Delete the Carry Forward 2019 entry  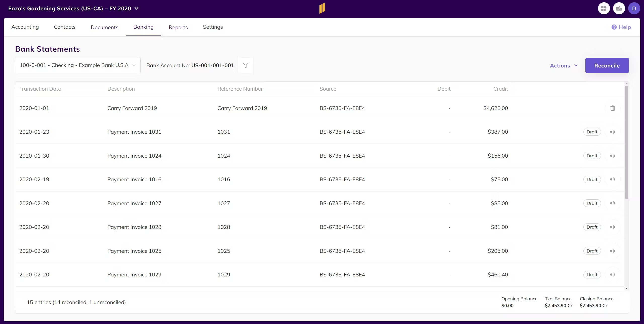613,108
